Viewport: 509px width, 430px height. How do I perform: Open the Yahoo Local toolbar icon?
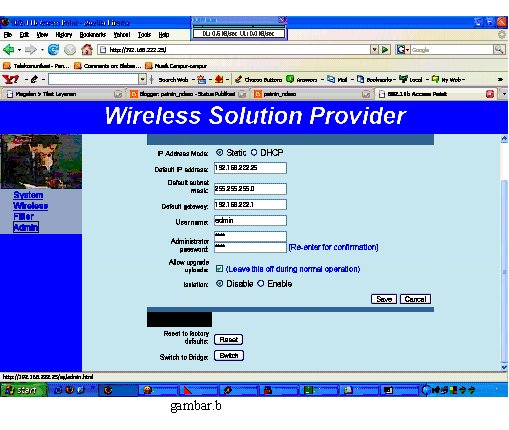coord(403,79)
